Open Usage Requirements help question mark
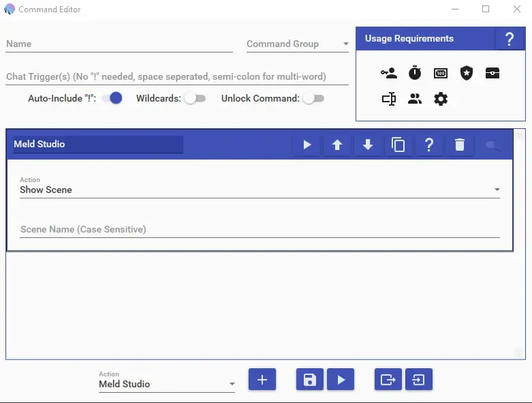 (x=510, y=39)
